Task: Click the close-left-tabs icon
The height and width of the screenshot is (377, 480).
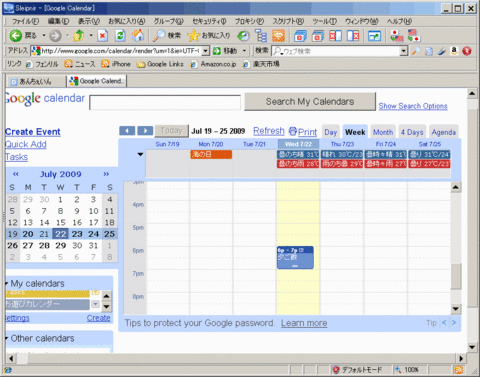Action: pos(335,36)
